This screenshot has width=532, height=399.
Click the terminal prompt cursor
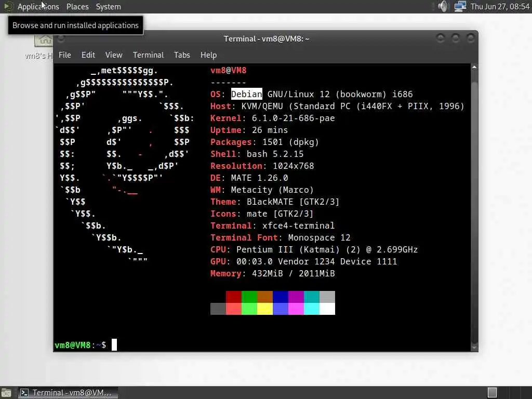(114, 345)
